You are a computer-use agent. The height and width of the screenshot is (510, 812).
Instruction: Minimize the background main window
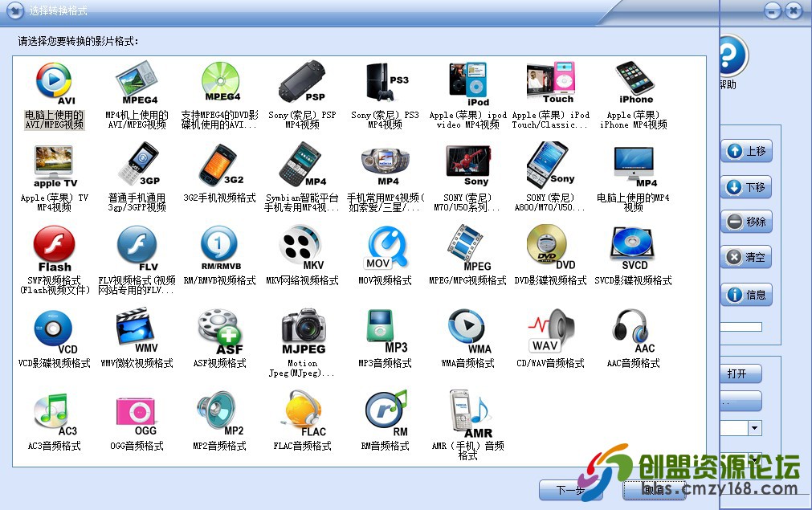click(x=773, y=10)
